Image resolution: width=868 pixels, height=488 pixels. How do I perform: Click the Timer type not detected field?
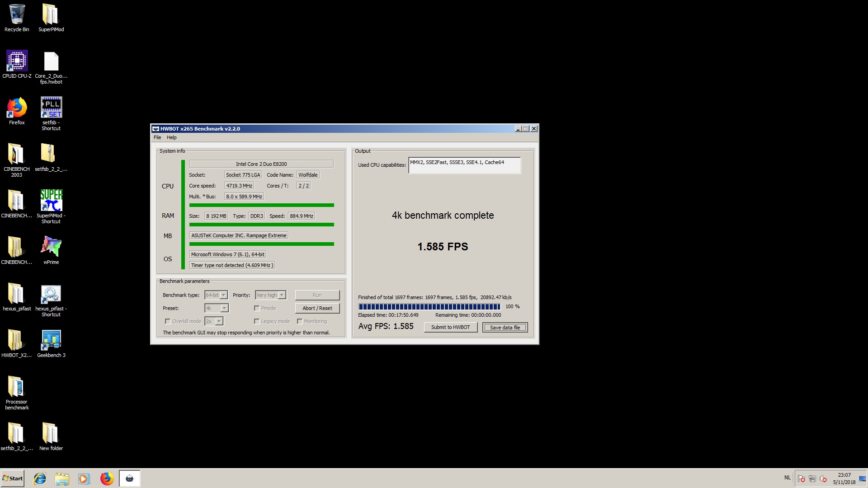pos(232,266)
